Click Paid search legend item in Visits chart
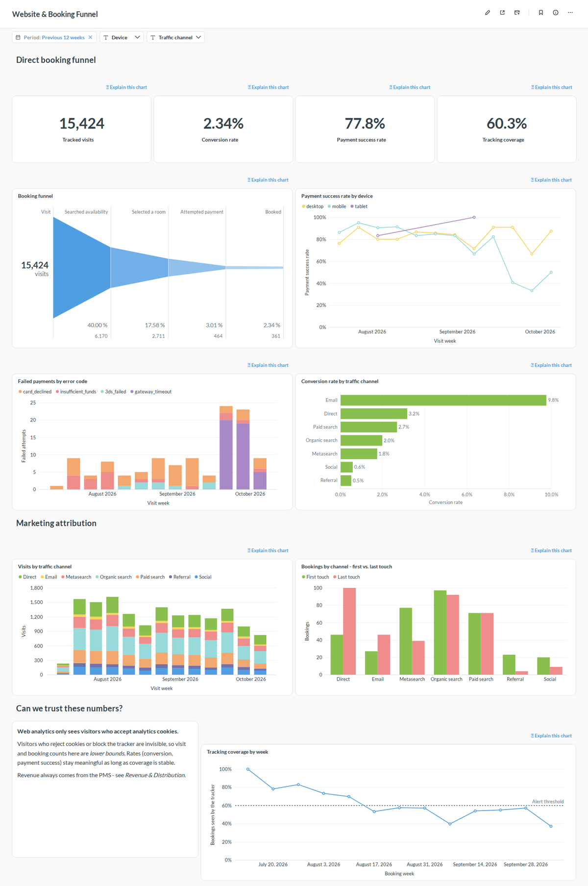This screenshot has width=588, height=886. (150, 577)
